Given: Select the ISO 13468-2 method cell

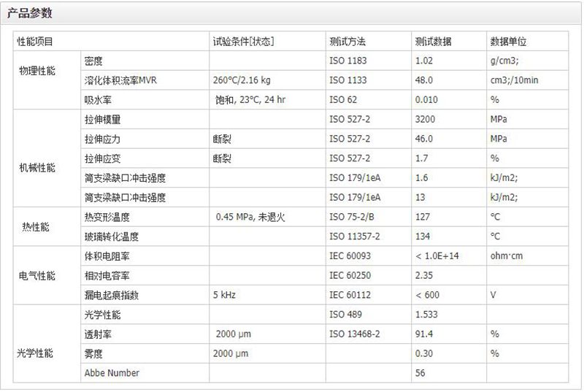Looking at the screenshot, I should pos(354,334).
